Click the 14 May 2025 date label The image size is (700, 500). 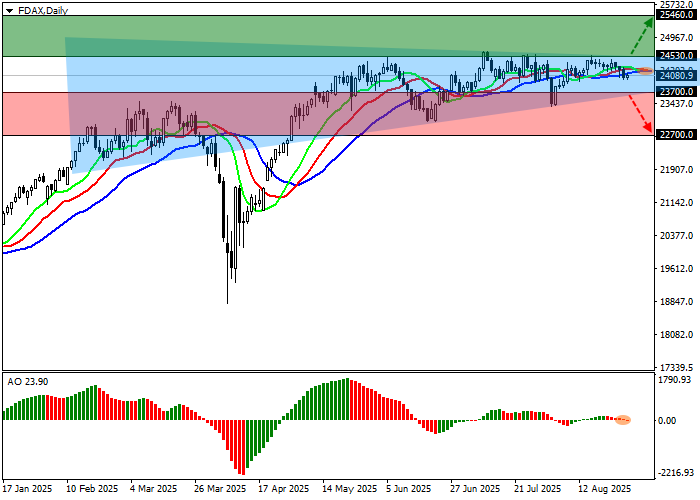[350, 489]
